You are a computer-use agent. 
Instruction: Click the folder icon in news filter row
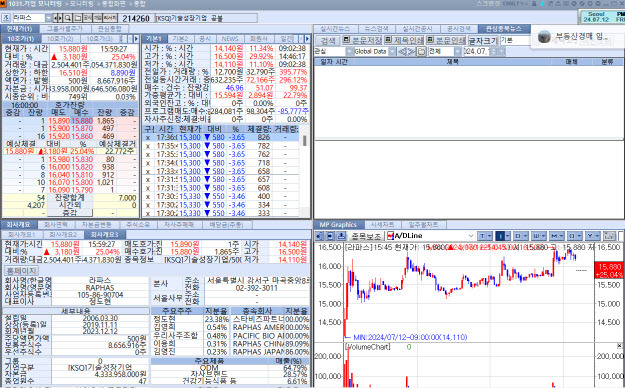click(422, 51)
